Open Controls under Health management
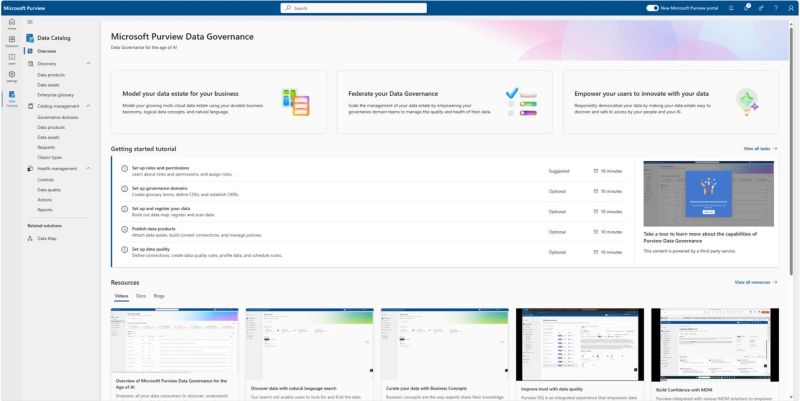 click(x=45, y=180)
